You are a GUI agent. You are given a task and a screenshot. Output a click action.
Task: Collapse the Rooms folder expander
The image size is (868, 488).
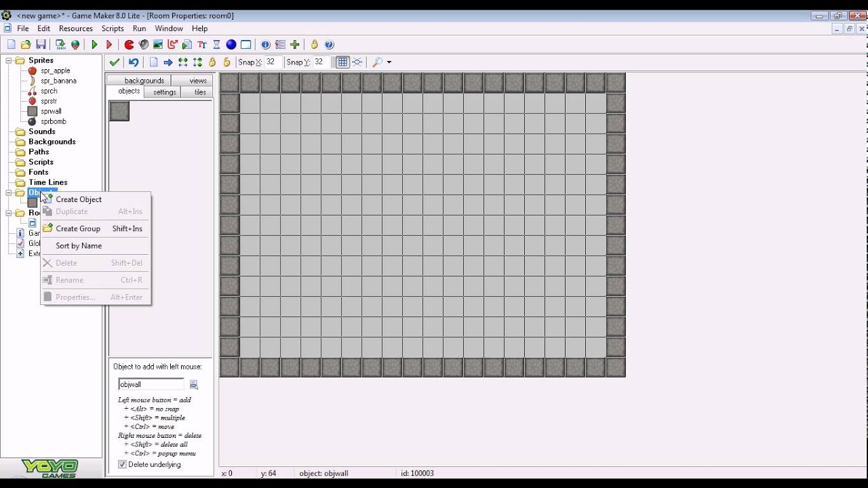pos(9,213)
